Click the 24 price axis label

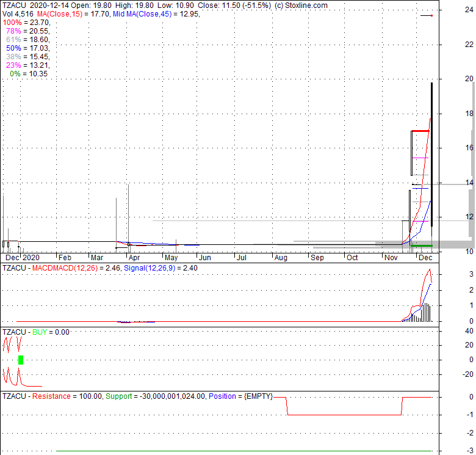[x=469, y=10]
